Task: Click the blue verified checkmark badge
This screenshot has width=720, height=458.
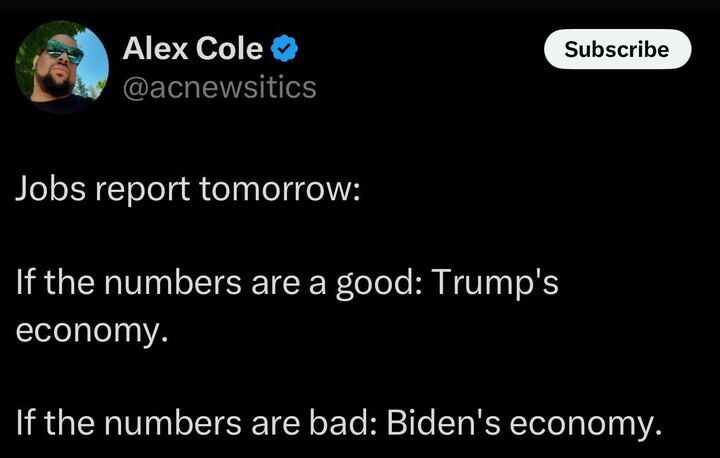Action: pos(285,48)
